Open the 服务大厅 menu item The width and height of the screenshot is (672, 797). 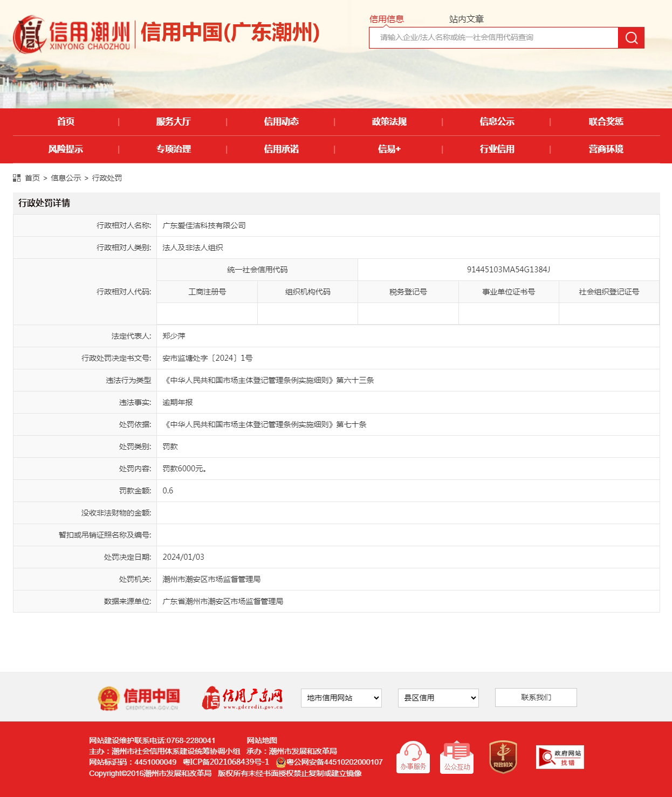click(173, 122)
